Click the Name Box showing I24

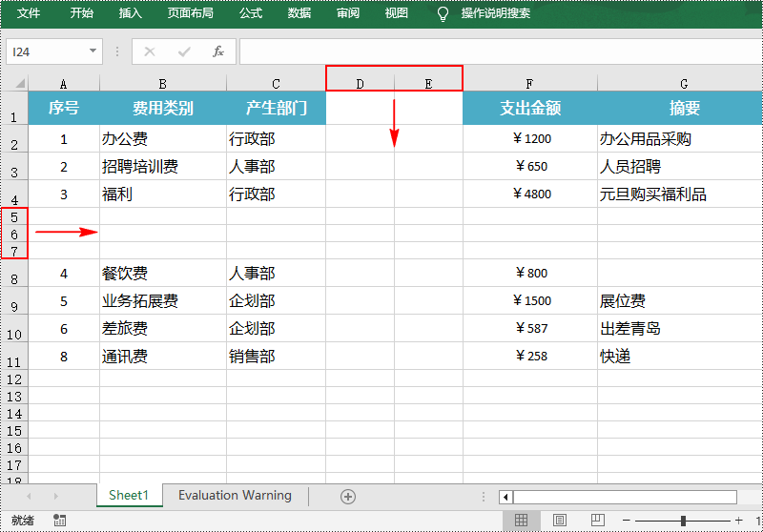click(x=47, y=51)
